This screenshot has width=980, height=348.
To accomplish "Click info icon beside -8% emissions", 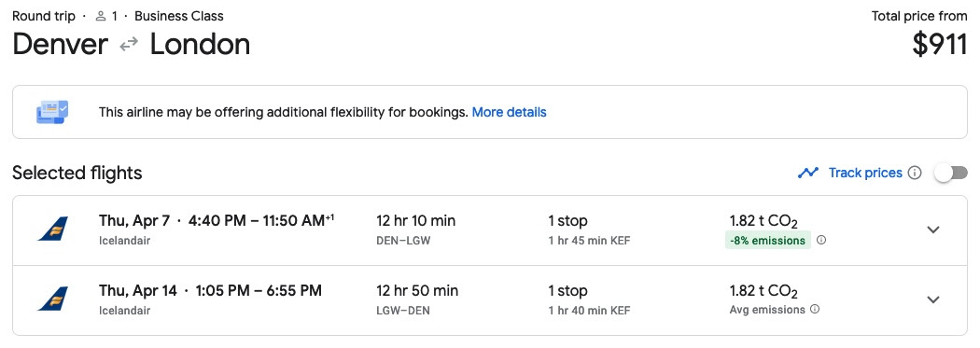I will click(x=821, y=240).
